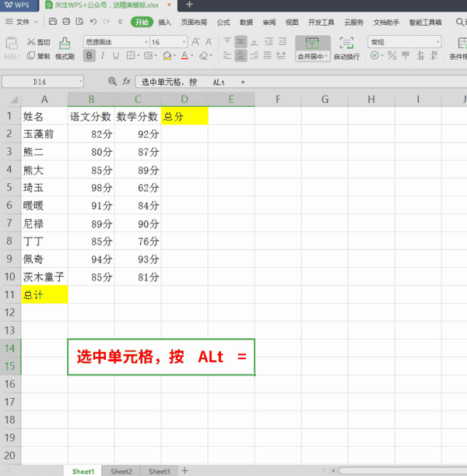Click the WPS home button

[x=18, y=5]
